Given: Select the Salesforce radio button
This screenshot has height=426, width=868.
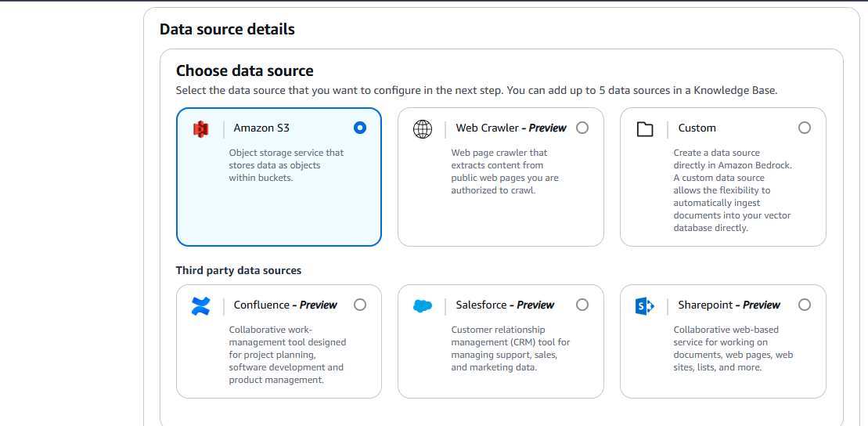Looking at the screenshot, I should pyautogui.click(x=582, y=305).
